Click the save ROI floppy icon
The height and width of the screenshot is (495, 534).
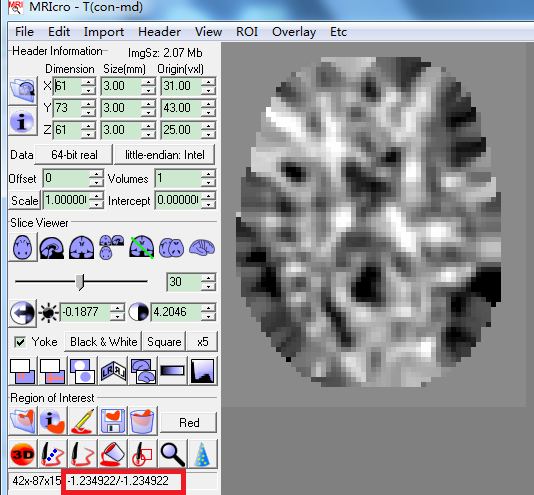click(x=113, y=421)
